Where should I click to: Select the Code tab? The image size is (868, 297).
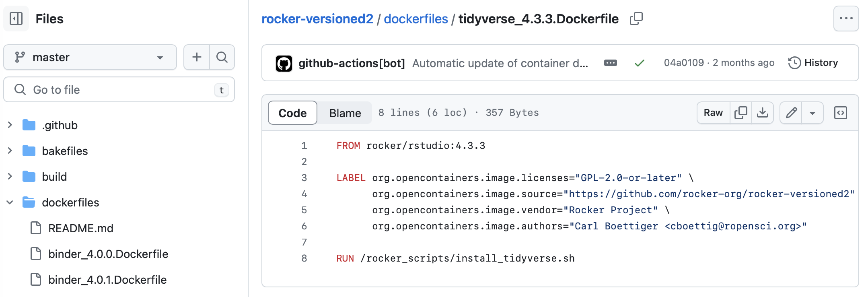pyautogui.click(x=292, y=113)
